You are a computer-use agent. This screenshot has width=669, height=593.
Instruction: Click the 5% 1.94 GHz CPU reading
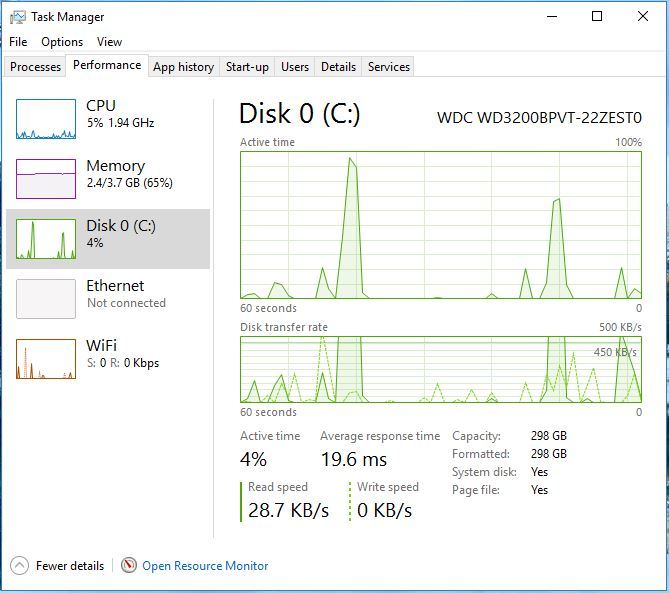(x=121, y=123)
